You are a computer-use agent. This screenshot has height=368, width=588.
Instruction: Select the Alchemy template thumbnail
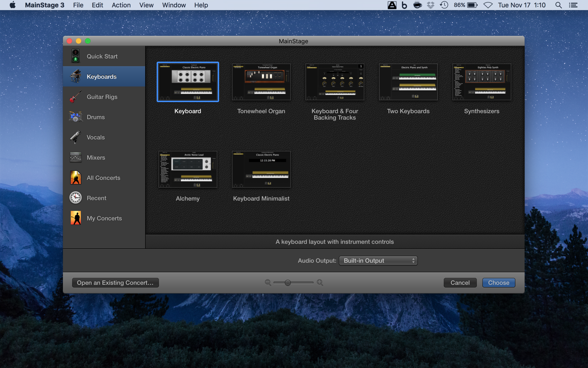(188, 169)
